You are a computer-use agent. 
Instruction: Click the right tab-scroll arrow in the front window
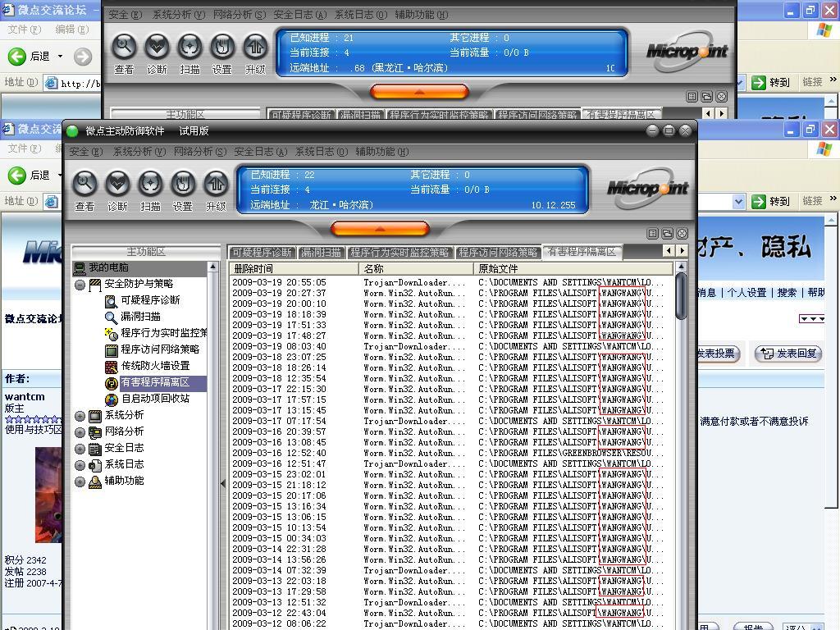682,251
